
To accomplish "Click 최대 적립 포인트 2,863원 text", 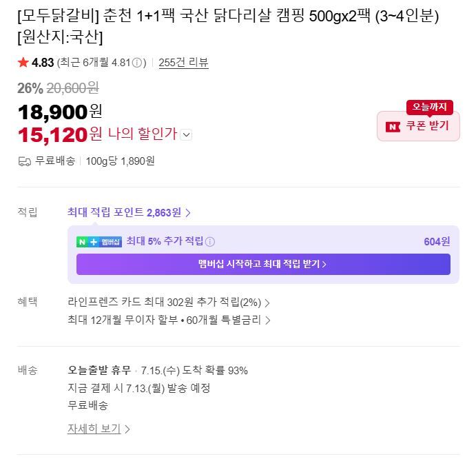I will 124,212.
